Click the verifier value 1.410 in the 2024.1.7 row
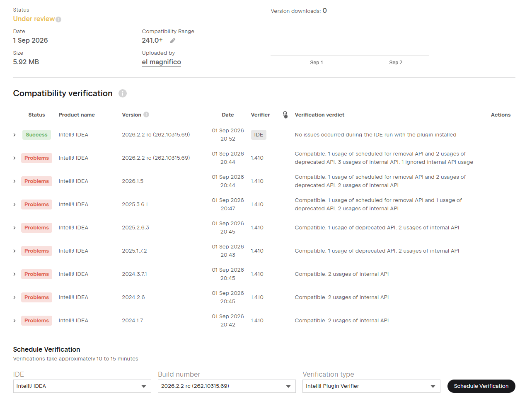The height and width of the screenshot is (409, 532). (x=257, y=321)
